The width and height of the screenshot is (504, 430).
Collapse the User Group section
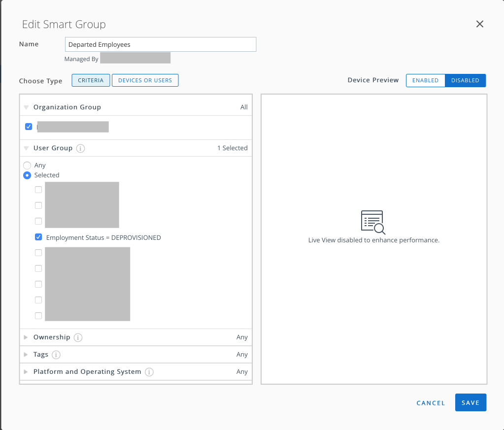point(27,148)
